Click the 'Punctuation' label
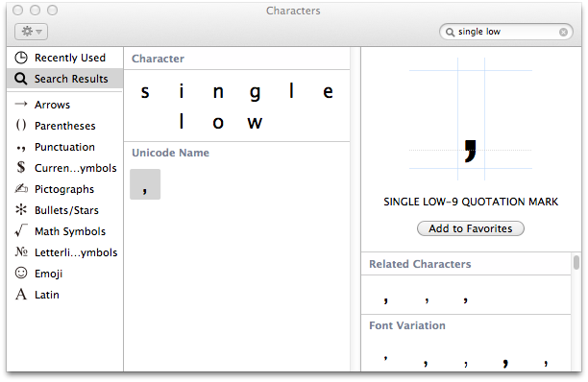Viewport: 588px width, 382px height. click(64, 147)
